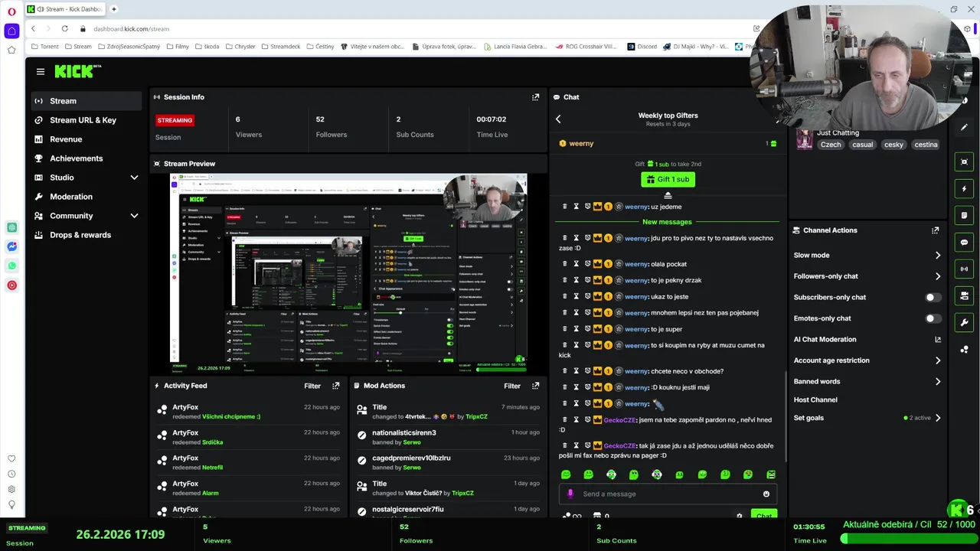The image size is (980, 551).
Task: Select Stream in the sidebar
Action: click(x=87, y=101)
